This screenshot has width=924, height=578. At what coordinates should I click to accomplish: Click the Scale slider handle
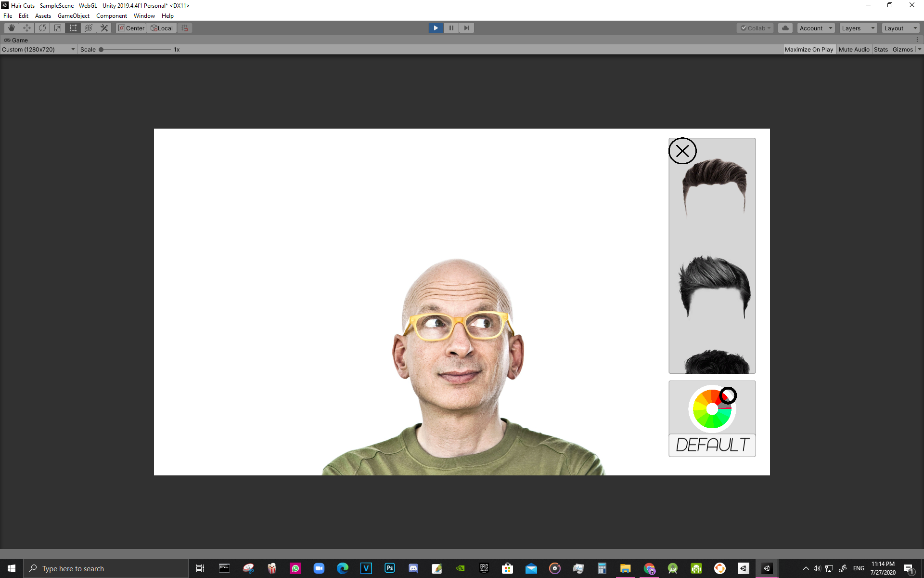click(101, 49)
